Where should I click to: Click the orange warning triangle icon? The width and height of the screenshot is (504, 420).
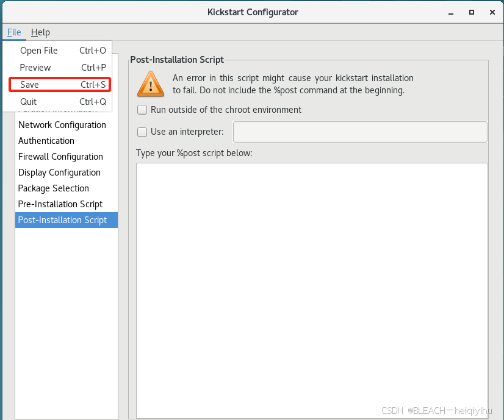tap(151, 84)
